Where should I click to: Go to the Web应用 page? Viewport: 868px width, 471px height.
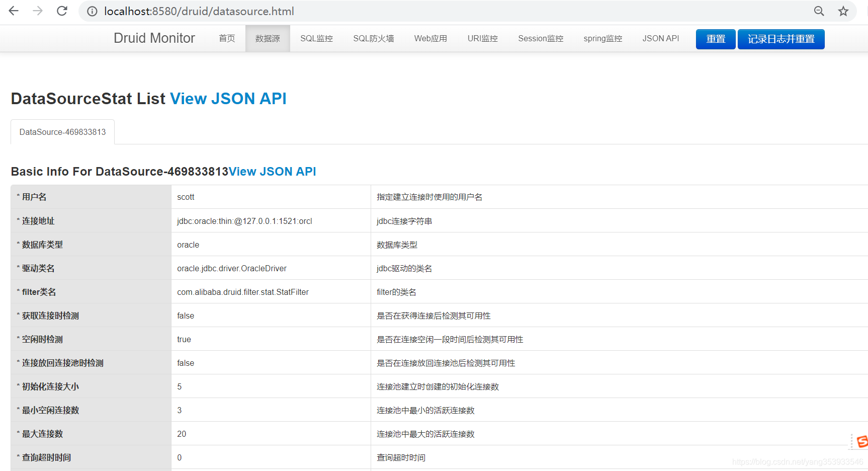click(x=430, y=39)
